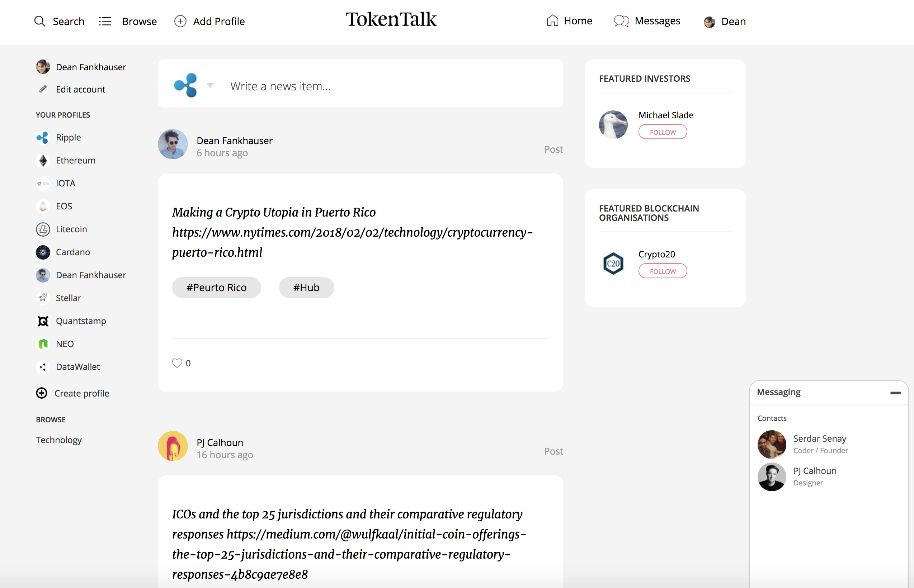Click the Create profile plus icon
The image size is (914, 588).
(x=42, y=393)
